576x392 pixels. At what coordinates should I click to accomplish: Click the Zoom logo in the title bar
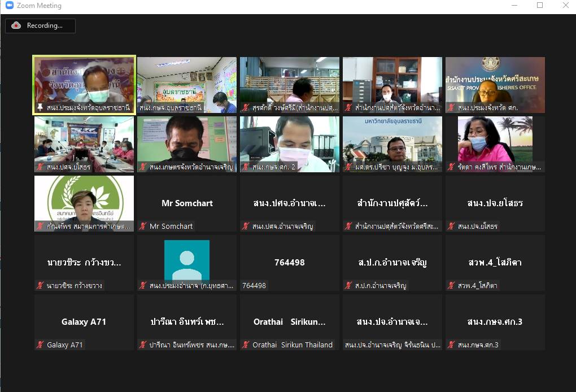click(9, 6)
